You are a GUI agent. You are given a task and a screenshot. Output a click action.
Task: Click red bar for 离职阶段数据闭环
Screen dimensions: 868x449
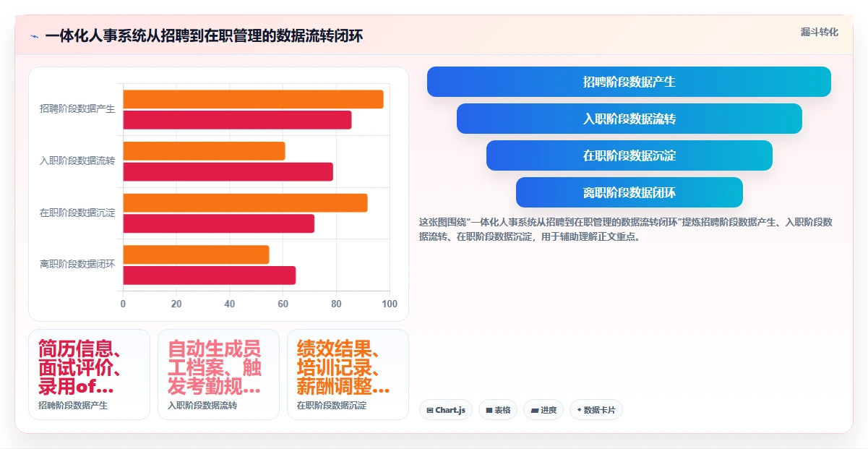click(209, 275)
